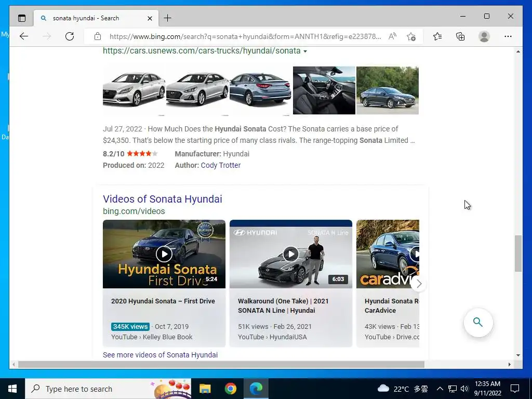Open Collections panel
Viewport: 532px width, 399px height.
(x=460, y=36)
